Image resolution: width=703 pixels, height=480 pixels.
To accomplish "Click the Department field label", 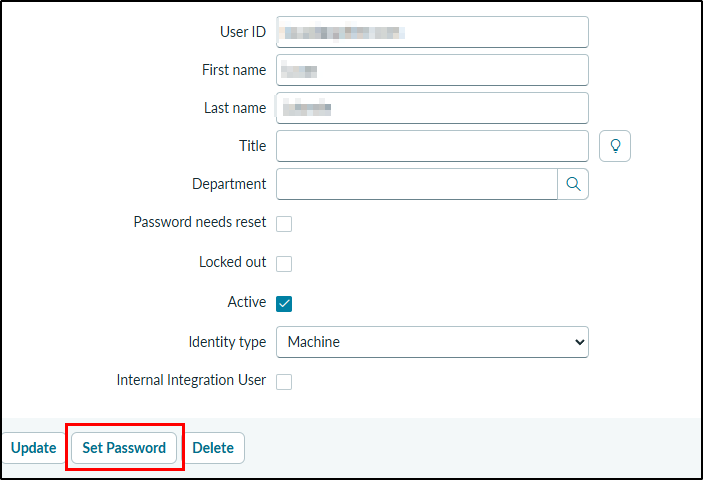I will coord(229,184).
